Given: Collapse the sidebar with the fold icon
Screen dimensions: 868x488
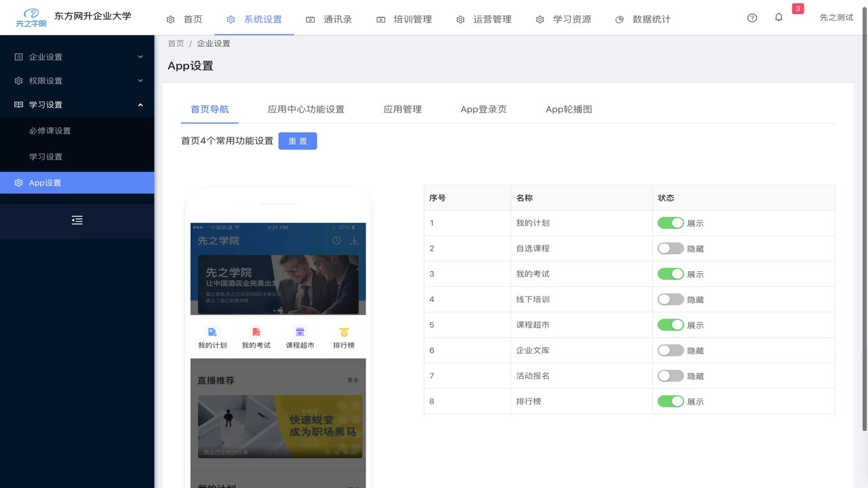Looking at the screenshot, I should [x=77, y=220].
